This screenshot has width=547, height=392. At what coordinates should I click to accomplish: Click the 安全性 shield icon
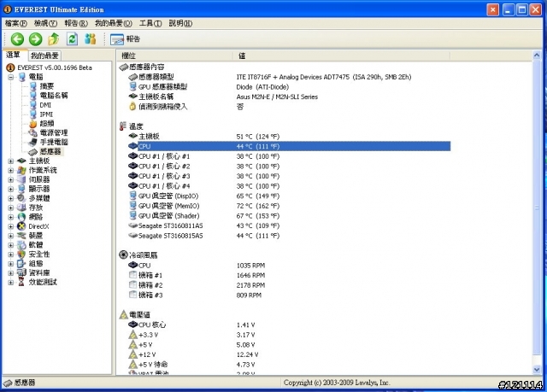[x=21, y=255]
